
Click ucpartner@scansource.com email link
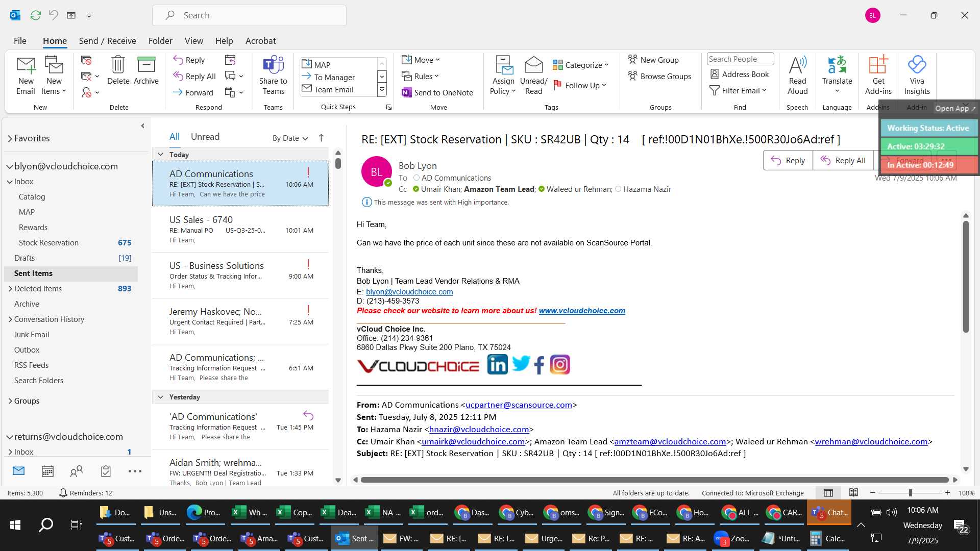pyautogui.click(x=519, y=405)
